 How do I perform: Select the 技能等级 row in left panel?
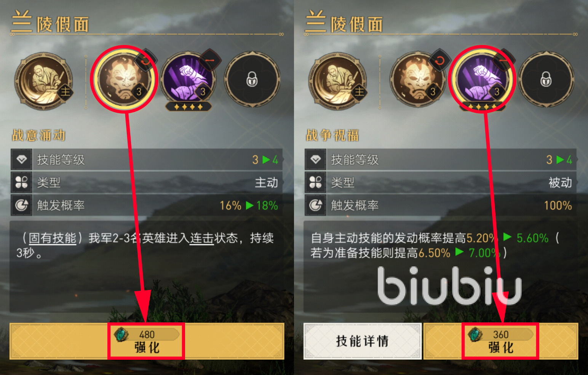[147, 159]
